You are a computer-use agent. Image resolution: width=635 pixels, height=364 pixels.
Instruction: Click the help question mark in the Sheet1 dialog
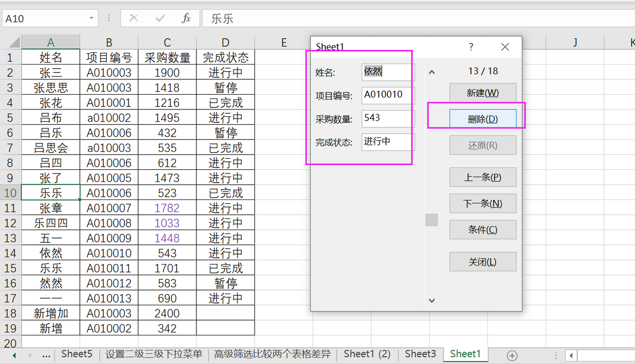[x=471, y=47]
